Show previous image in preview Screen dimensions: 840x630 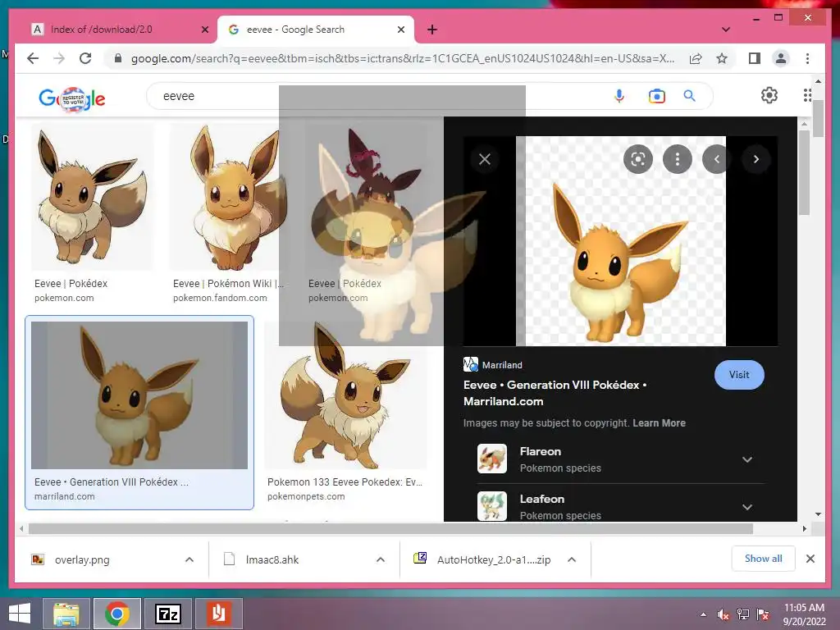coord(717,159)
